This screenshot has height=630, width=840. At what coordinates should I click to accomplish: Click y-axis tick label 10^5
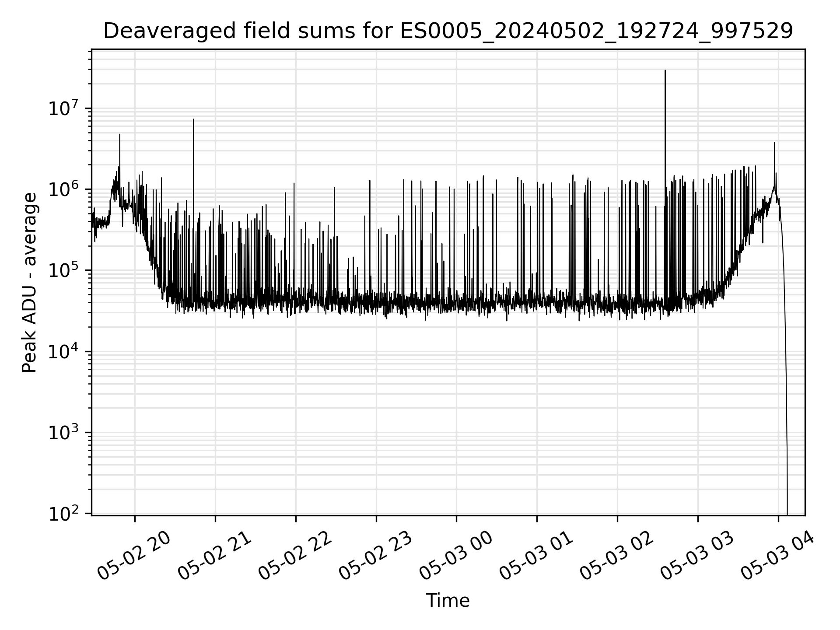click(64, 270)
